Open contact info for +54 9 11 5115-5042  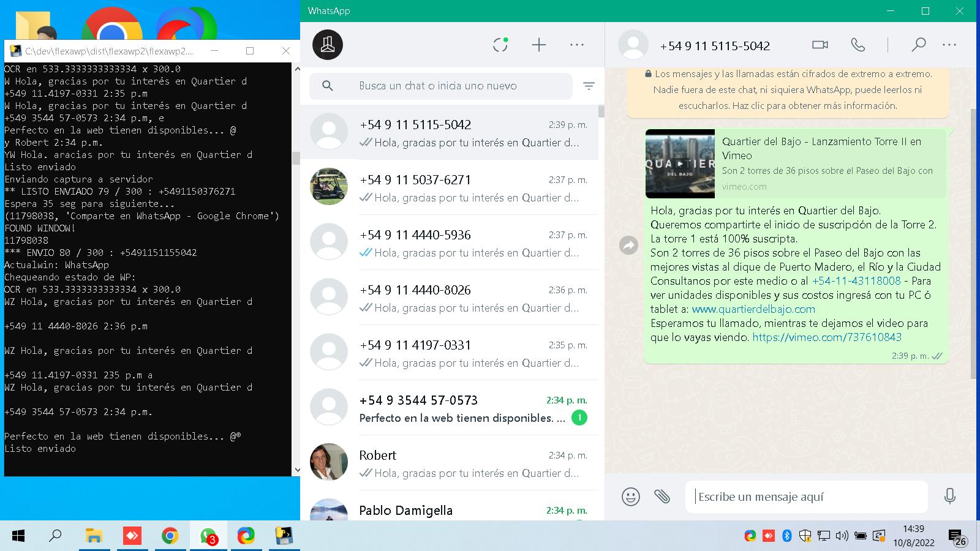point(715,46)
